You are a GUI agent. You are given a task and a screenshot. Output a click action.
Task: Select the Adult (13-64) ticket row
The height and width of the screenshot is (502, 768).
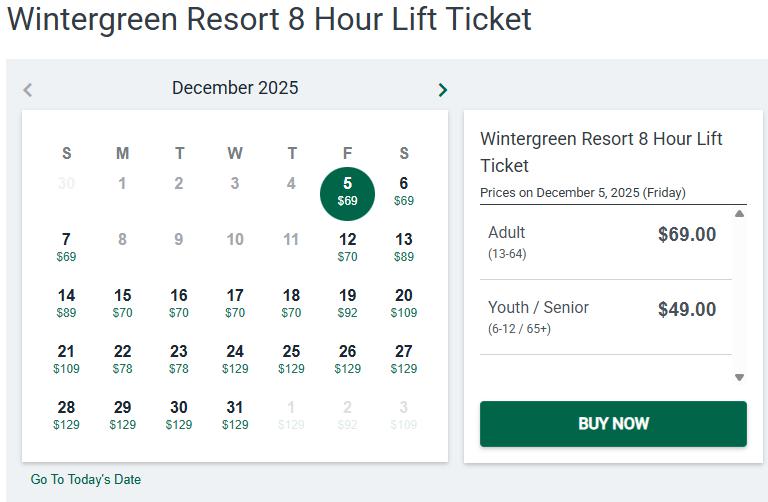tap(605, 242)
